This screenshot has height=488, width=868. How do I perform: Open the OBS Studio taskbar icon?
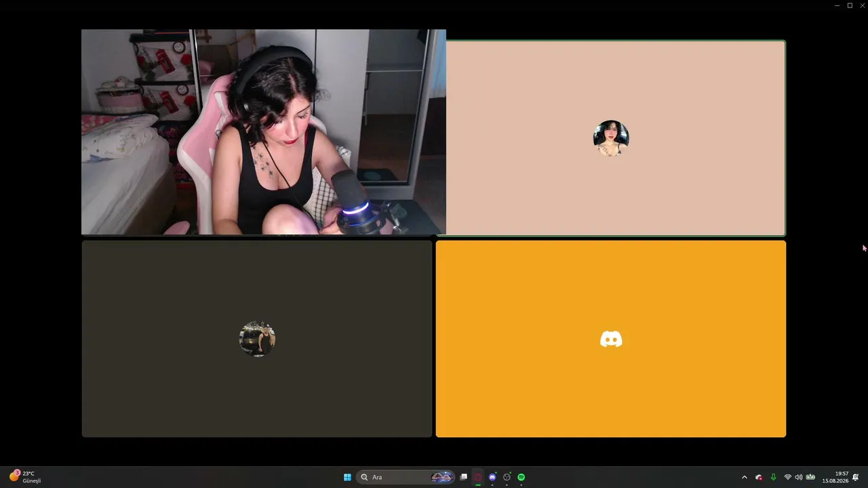507,477
